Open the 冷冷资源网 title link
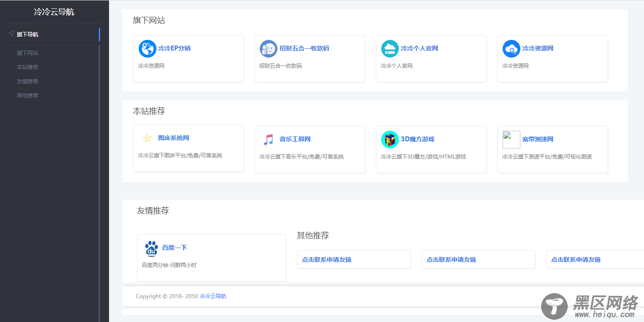644x322 pixels. (x=538, y=48)
